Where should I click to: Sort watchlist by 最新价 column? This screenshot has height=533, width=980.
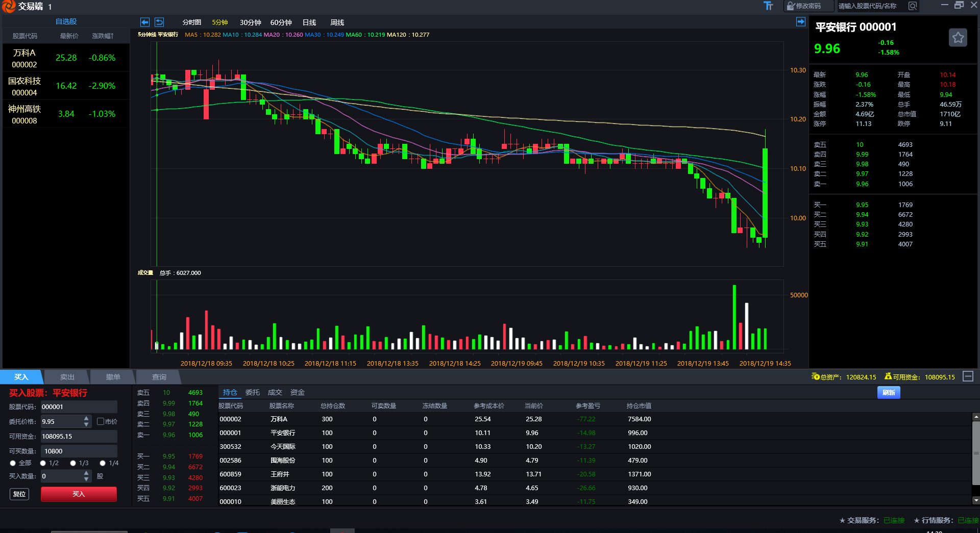click(x=69, y=36)
